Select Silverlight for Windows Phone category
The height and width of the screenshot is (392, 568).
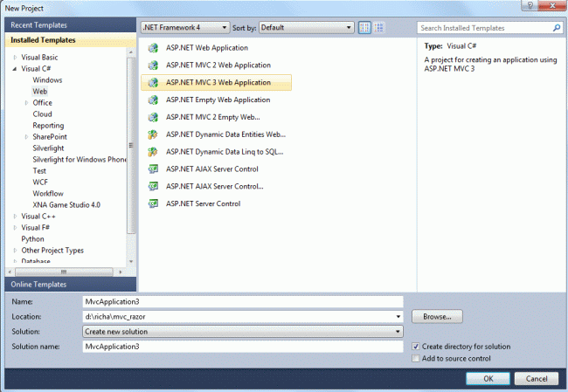(80, 160)
